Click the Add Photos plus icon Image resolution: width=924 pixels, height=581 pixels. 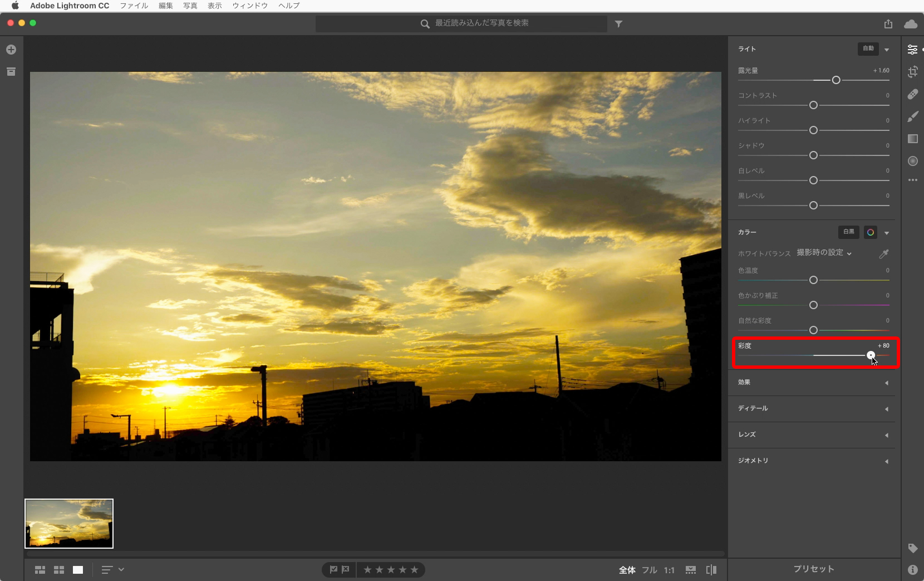pos(11,50)
